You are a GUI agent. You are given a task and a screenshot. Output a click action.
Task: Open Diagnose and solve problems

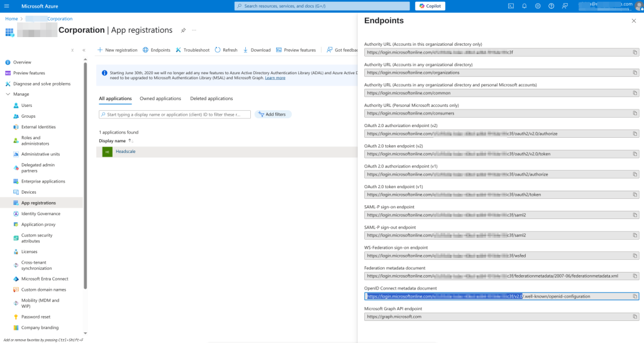point(42,84)
